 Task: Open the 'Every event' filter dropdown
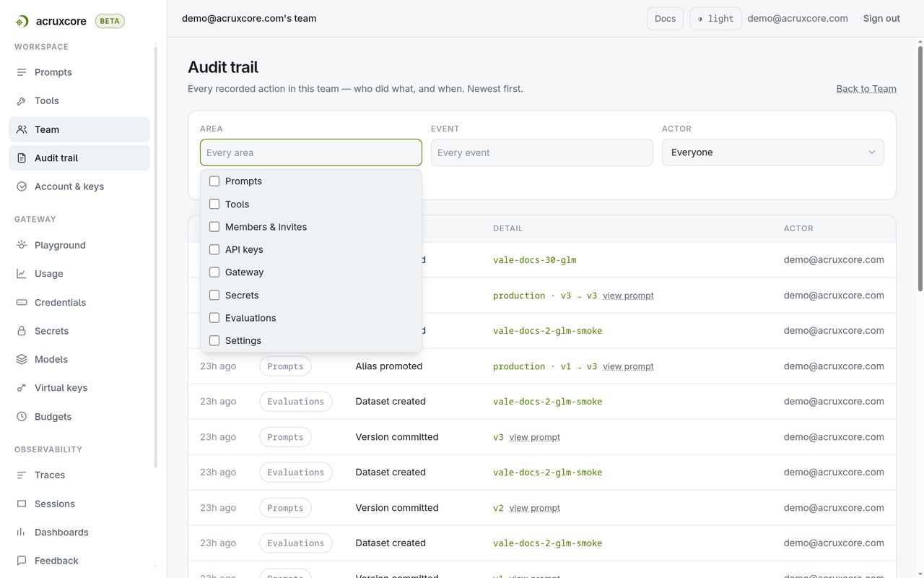[541, 152]
